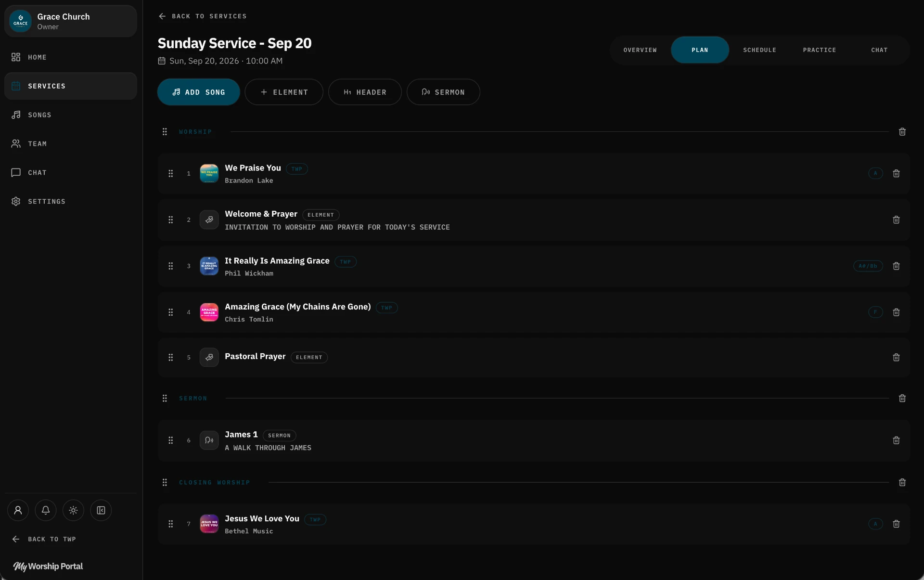Click the Add Song button
924x580 pixels.
pos(198,92)
